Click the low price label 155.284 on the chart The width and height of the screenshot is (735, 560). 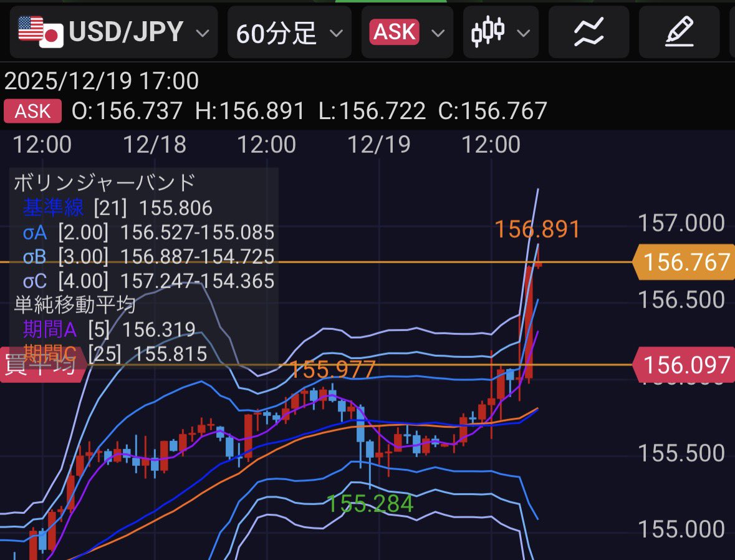pos(370,504)
